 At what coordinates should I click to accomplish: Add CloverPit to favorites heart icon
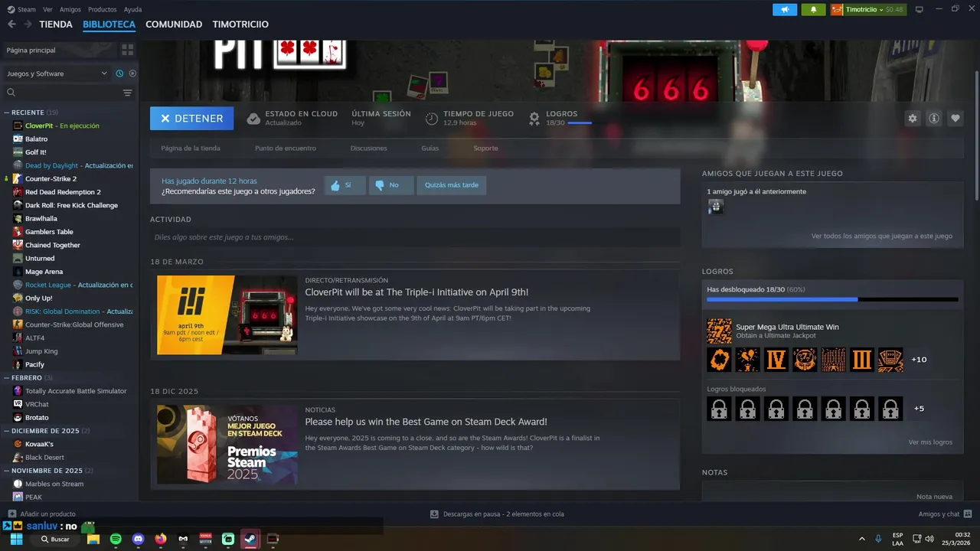click(955, 119)
